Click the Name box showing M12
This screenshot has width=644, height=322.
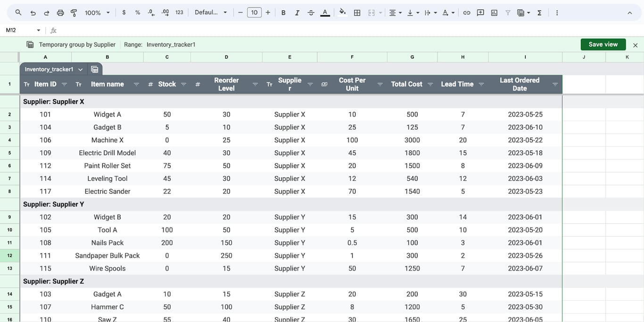19,30
